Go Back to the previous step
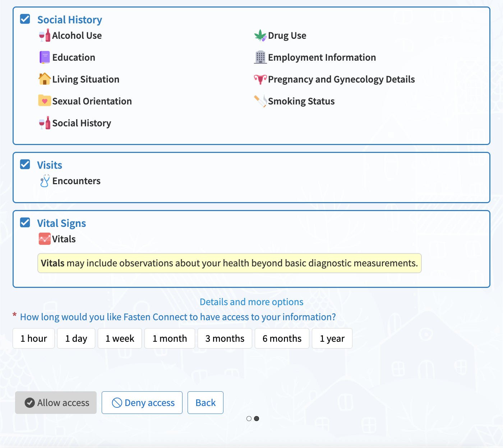The image size is (503, 448). coord(206,403)
